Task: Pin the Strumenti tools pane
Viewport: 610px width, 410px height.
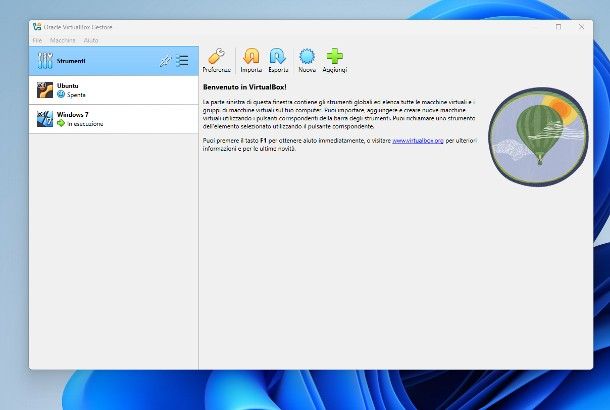Action: click(165, 61)
